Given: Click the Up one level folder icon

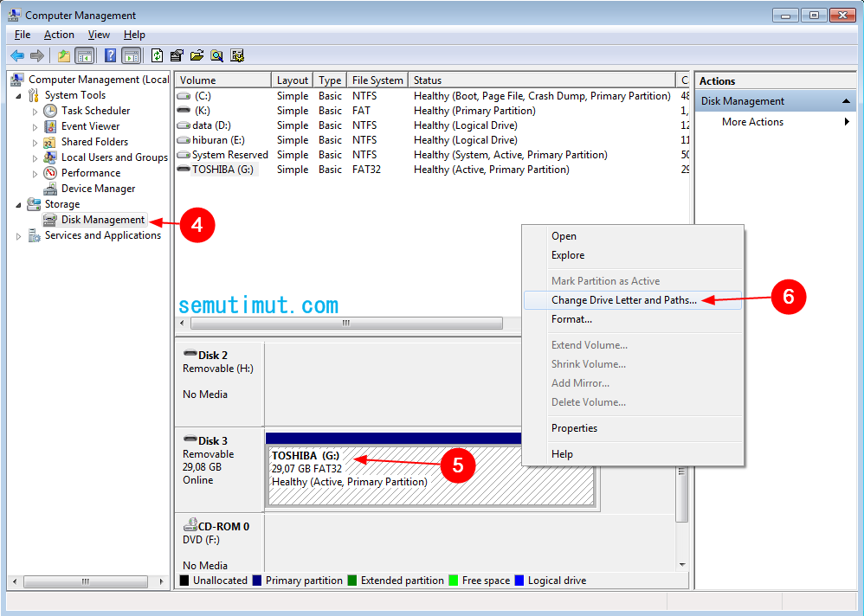Looking at the screenshot, I should click(x=64, y=55).
